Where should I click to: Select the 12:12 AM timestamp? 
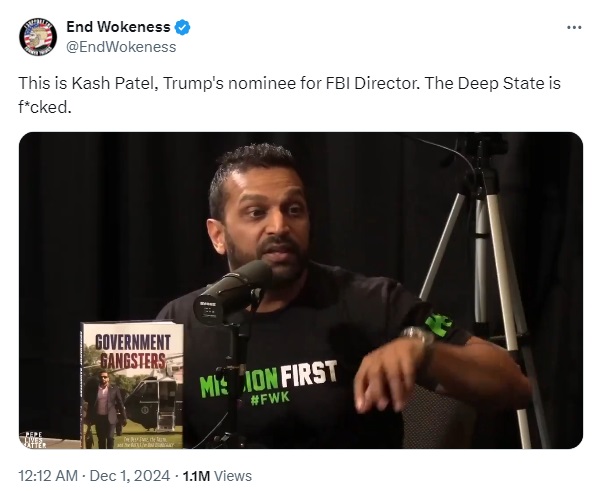(x=48, y=476)
